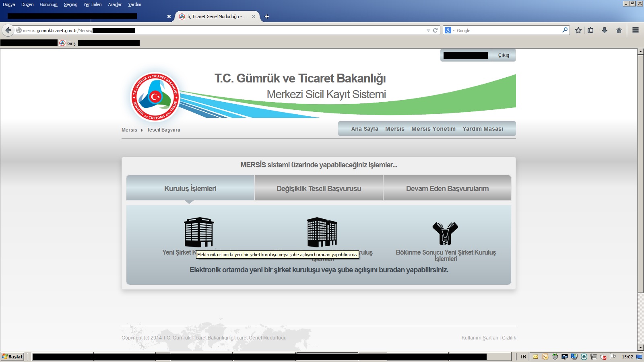Screen dimensions: 644x362
Task: Click the ESET antivirus tray icon
Action: click(584, 357)
